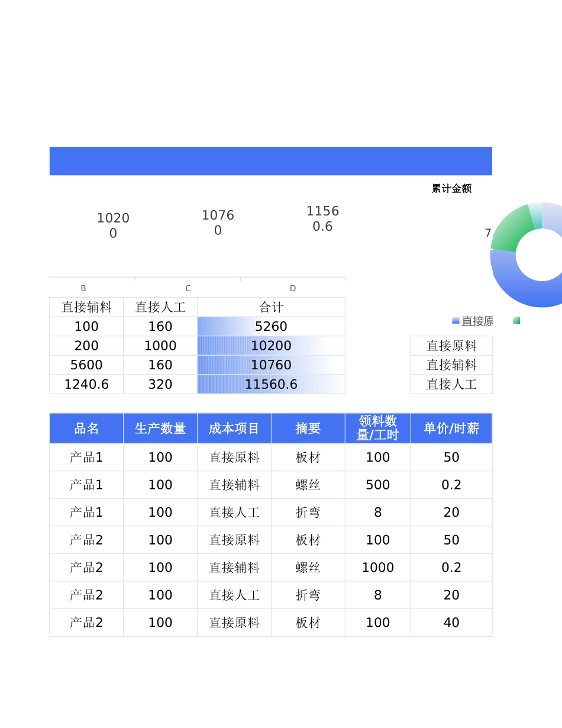
Task: Click the data label showing 7 on the chart
Action: (489, 233)
